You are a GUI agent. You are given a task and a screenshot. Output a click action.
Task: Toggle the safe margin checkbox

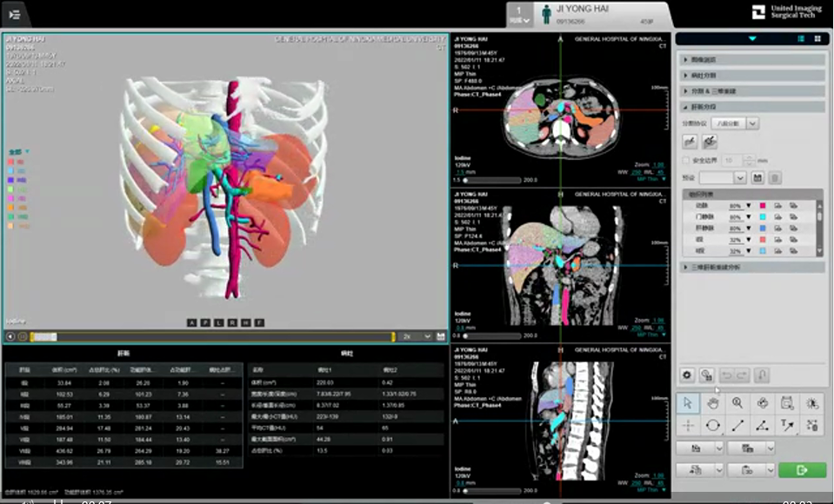686,160
